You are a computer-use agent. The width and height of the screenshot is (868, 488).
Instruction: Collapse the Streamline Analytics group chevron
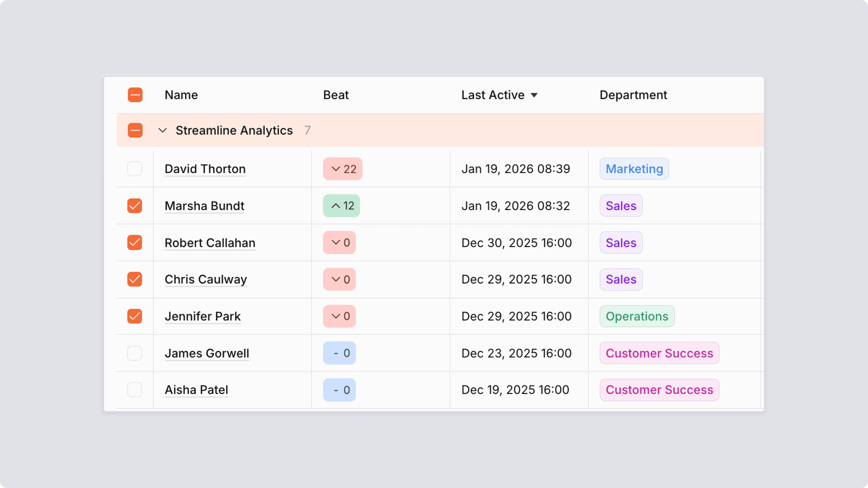click(163, 130)
